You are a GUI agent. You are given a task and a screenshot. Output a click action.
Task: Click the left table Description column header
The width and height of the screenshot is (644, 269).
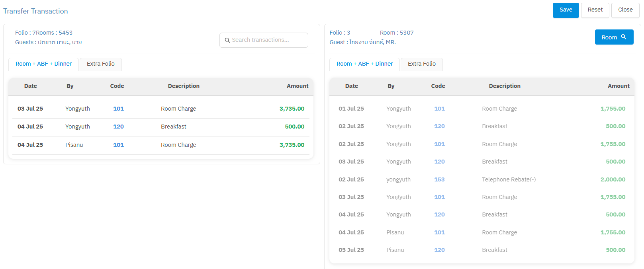(184, 86)
